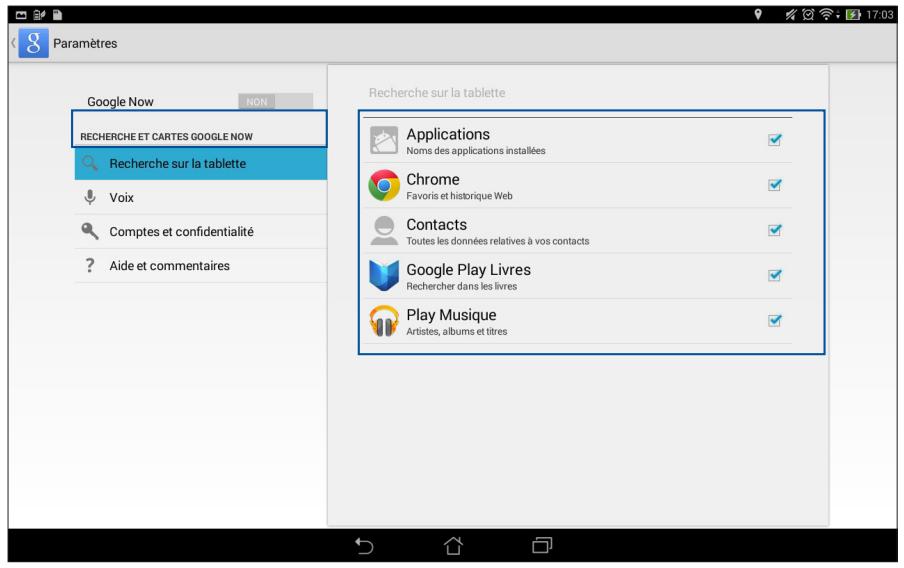Tap the Wi-Fi status icon

[x=827, y=14]
